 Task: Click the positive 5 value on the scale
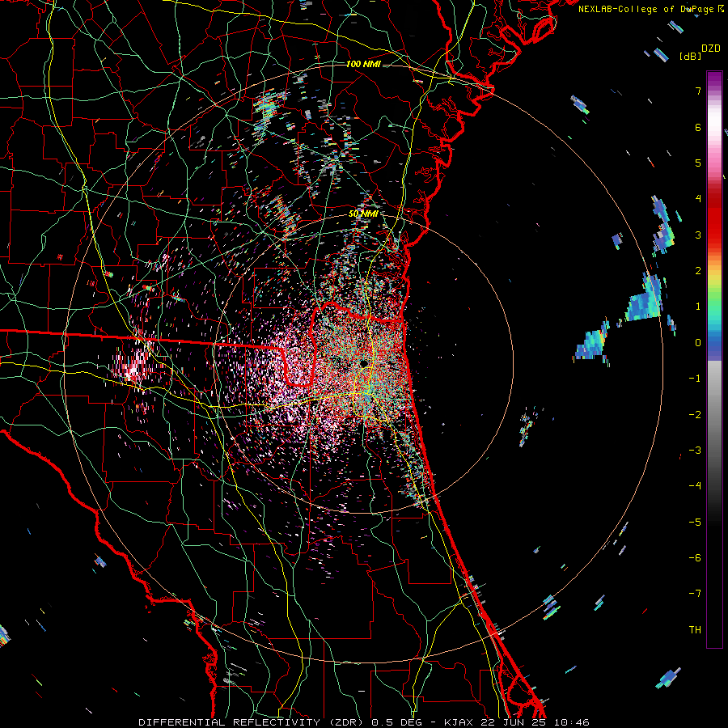pos(698,163)
